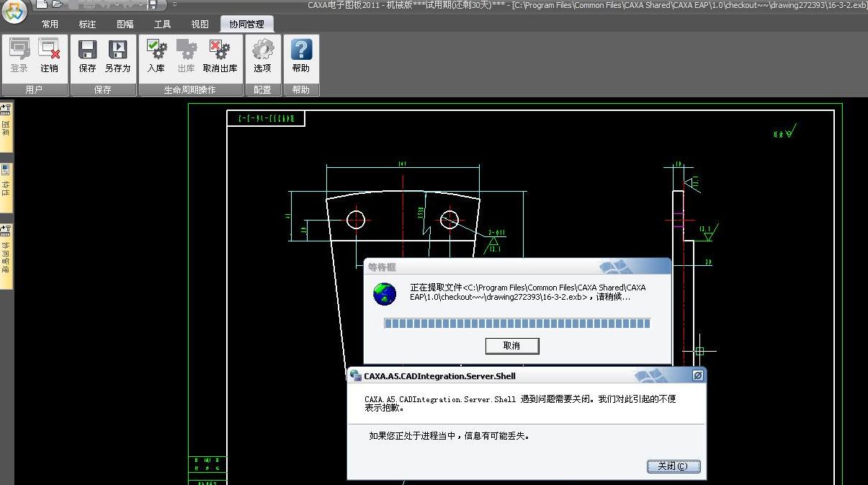Switch to the 视图 ribbon tab
This screenshot has width=868, height=485.
[x=200, y=25]
